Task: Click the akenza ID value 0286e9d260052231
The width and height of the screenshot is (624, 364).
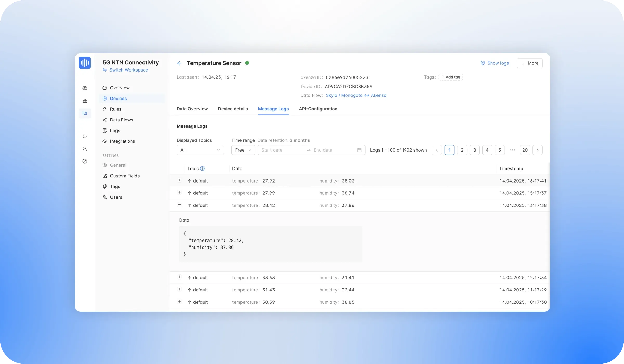Action: 348,77
